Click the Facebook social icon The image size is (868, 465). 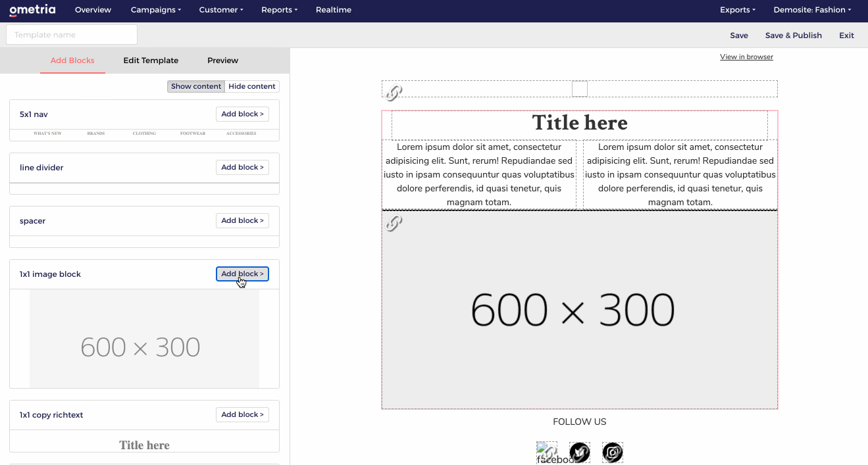tap(547, 453)
